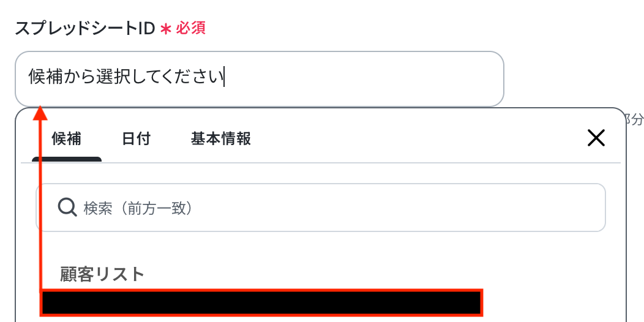
Task: Open the 日付 tab
Action: [x=136, y=139]
